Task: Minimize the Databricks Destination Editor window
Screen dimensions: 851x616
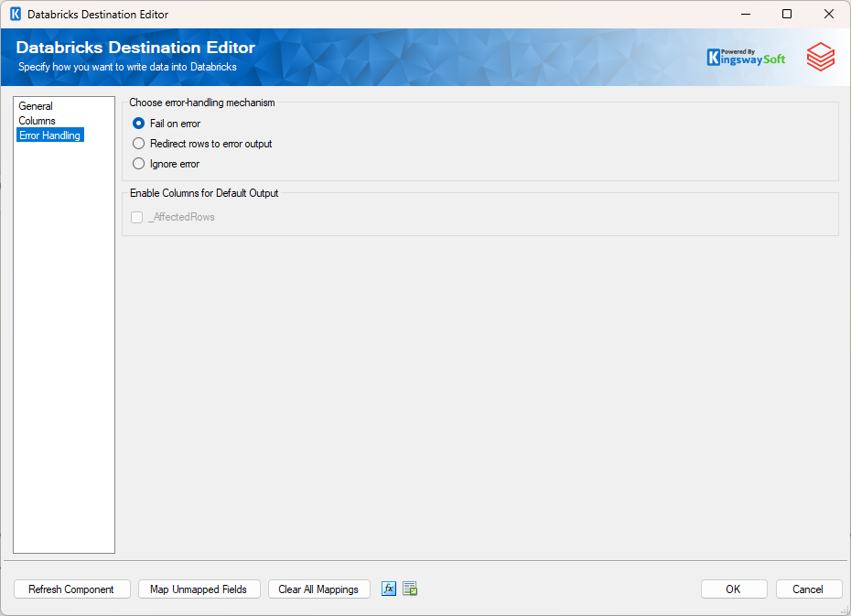Action: click(x=746, y=14)
